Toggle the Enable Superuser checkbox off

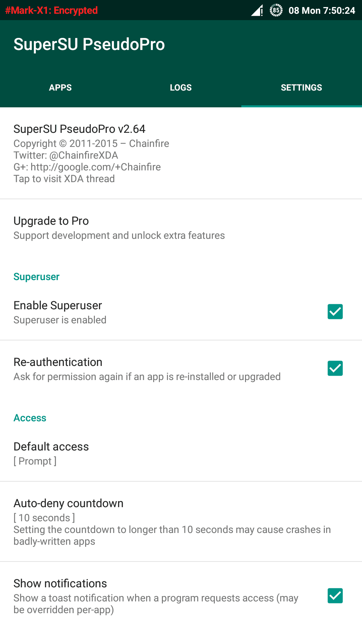coord(335,312)
